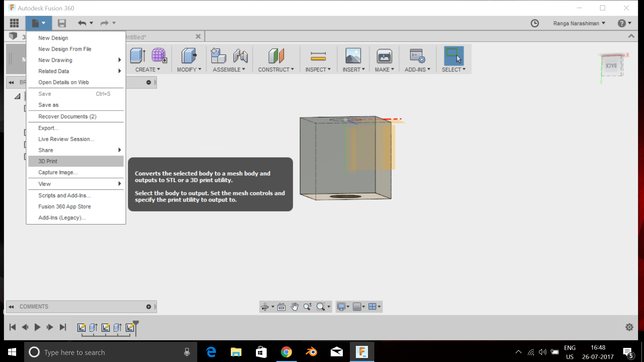The image size is (644, 362).
Task: Select the Make icon in the toolbar
Action: click(384, 57)
